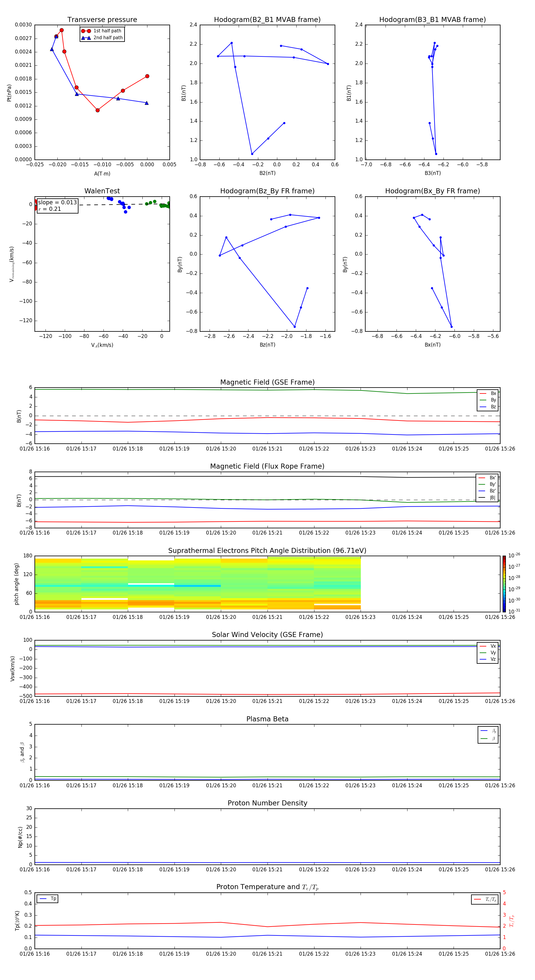Click the pitch angle colorbar
The height and width of the screenshot is (980, 535).
[x=504, y=584]
